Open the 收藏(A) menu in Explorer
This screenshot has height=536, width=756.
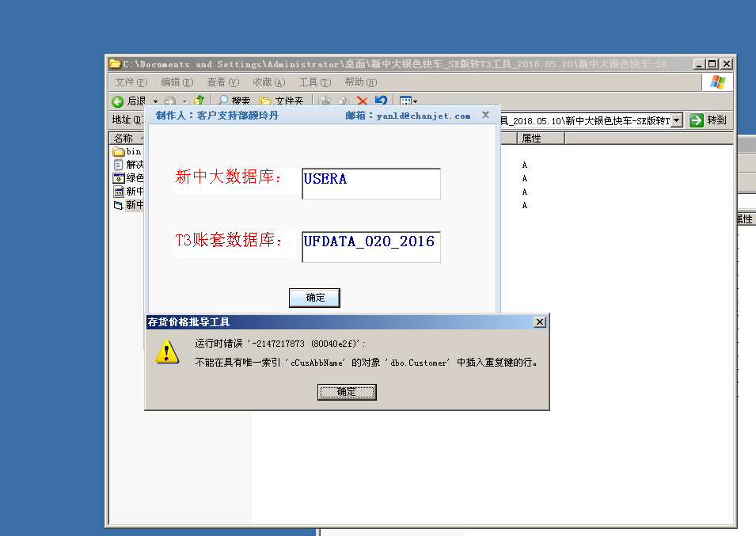(269, 82)
